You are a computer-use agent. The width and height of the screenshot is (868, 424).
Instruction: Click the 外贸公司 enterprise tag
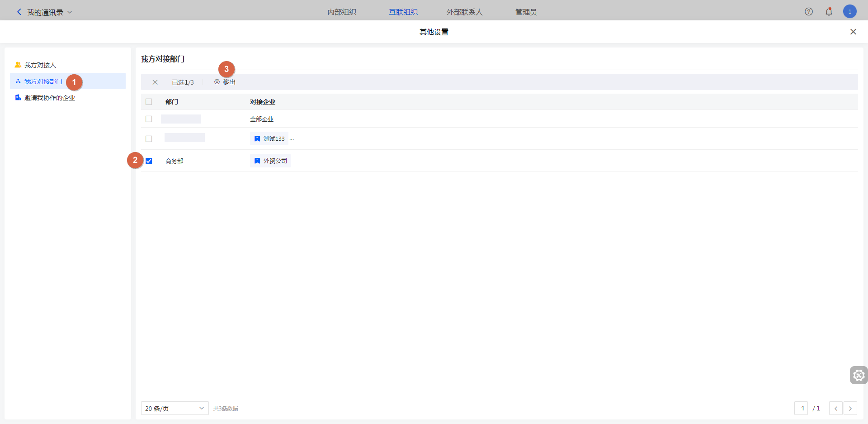coord(270,161)
